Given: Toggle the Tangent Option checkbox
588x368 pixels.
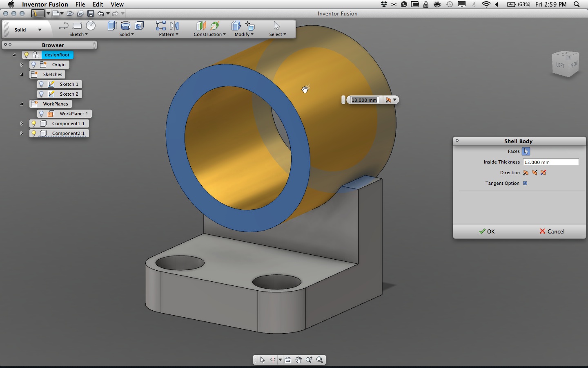Looking at the screenshot, I should click(525, 183).
